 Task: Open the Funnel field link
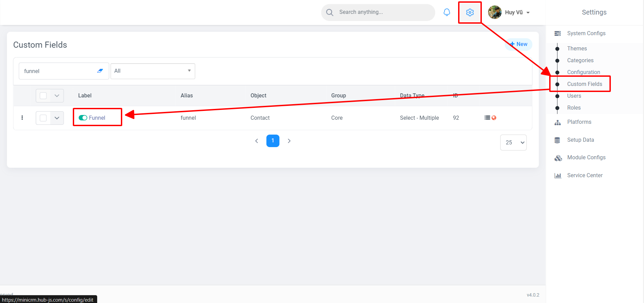97,118
